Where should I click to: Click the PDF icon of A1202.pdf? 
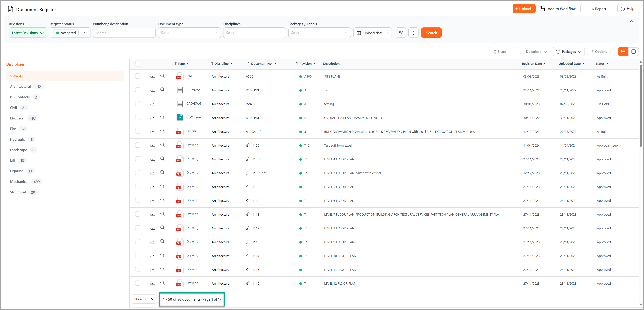coord(180,131)
